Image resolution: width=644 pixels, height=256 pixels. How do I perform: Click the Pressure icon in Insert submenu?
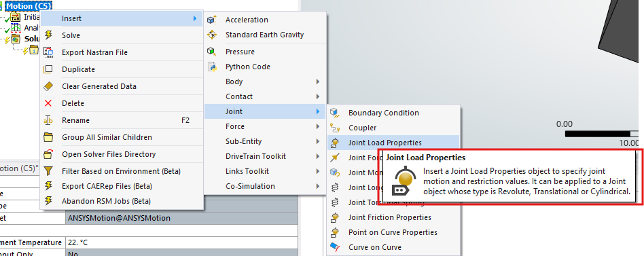[212, 52]
